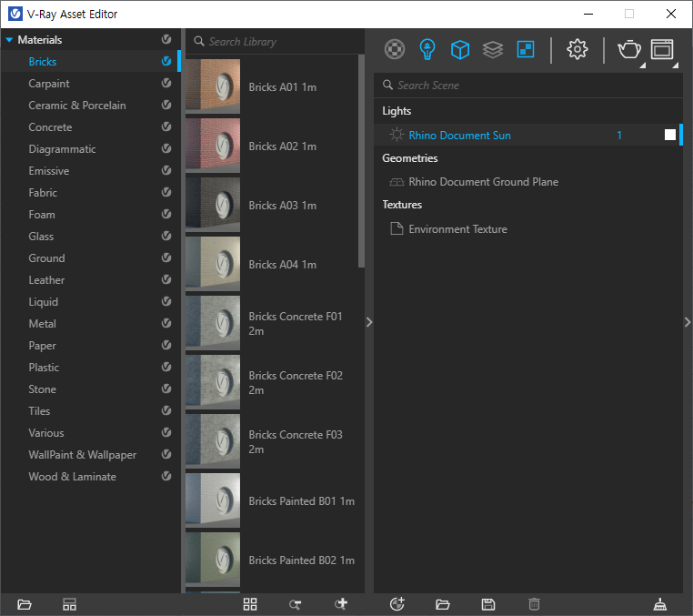
Task: Click the material library scrollbar
Action: tap(362, 161)
